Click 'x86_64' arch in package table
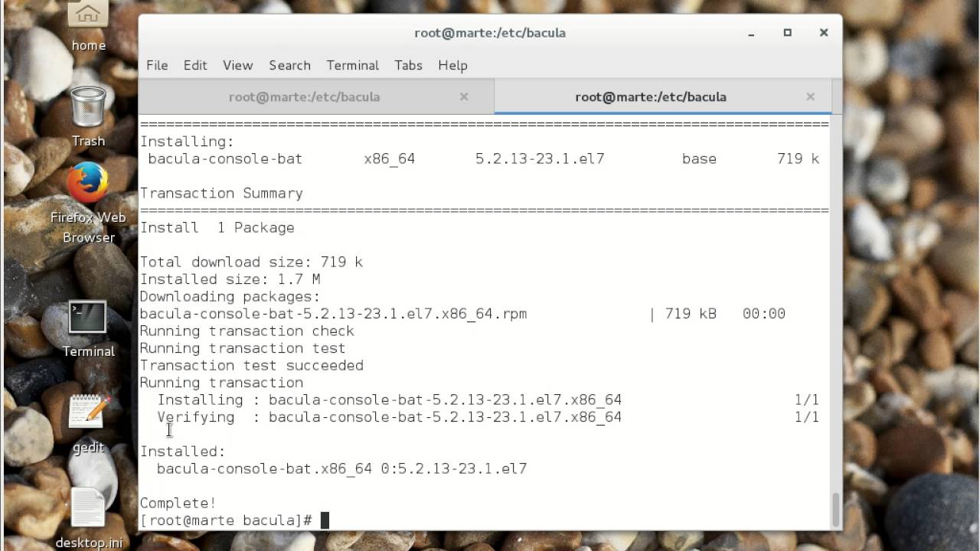 coord(389,158)
